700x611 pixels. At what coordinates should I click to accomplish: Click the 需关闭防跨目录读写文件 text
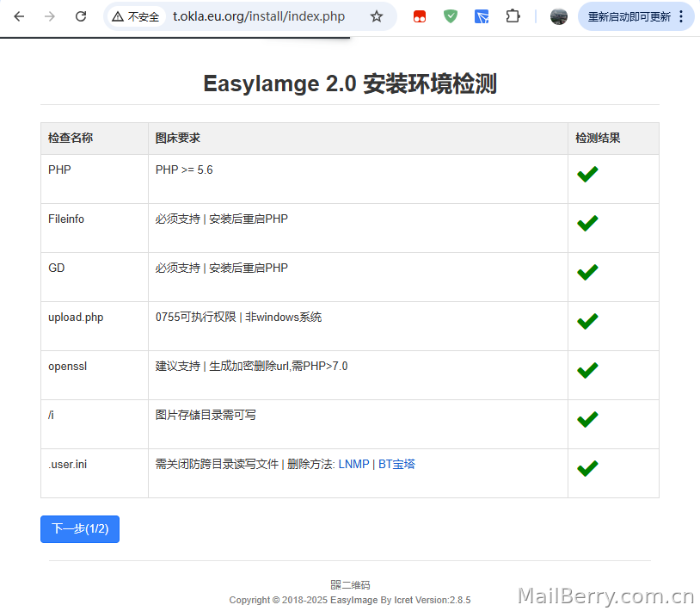click(x=217, y=465)
